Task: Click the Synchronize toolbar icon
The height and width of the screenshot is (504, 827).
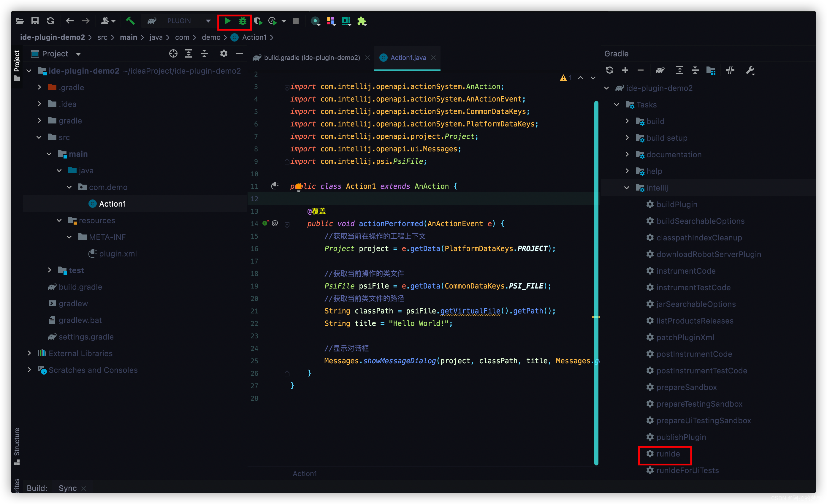Action: (x=50, y=21)
